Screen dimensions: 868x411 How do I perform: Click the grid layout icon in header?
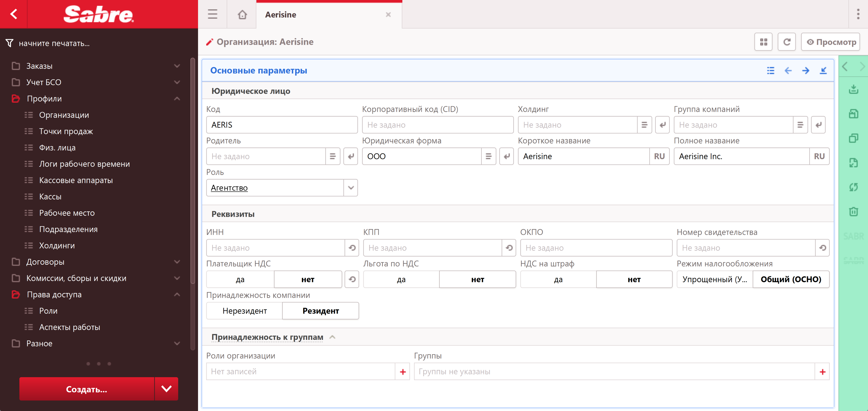tap(763, 42)
